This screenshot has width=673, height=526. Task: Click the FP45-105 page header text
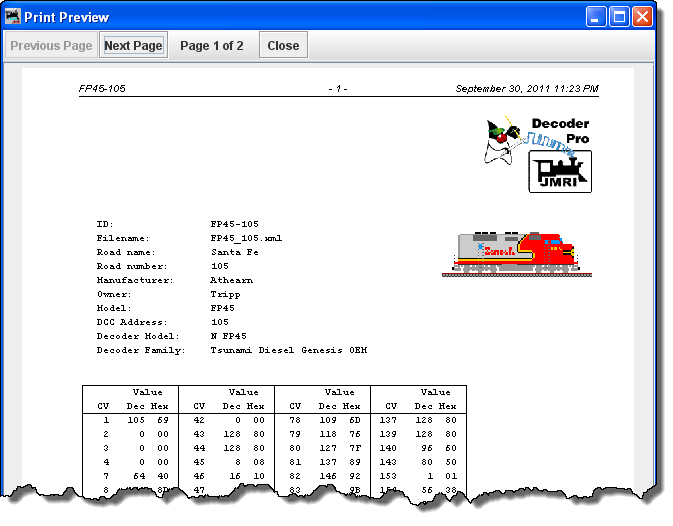pos(102,88)
